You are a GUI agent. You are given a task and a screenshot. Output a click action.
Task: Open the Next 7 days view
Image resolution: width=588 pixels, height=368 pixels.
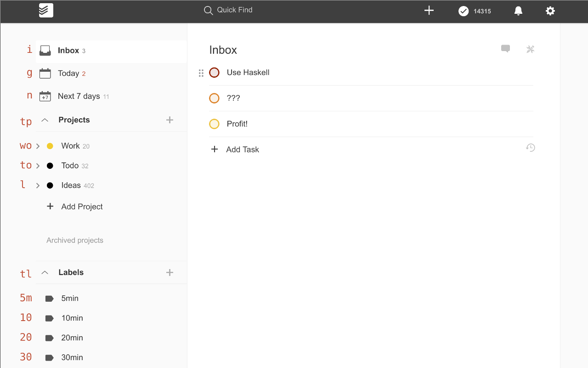click(x=78, y=96)
